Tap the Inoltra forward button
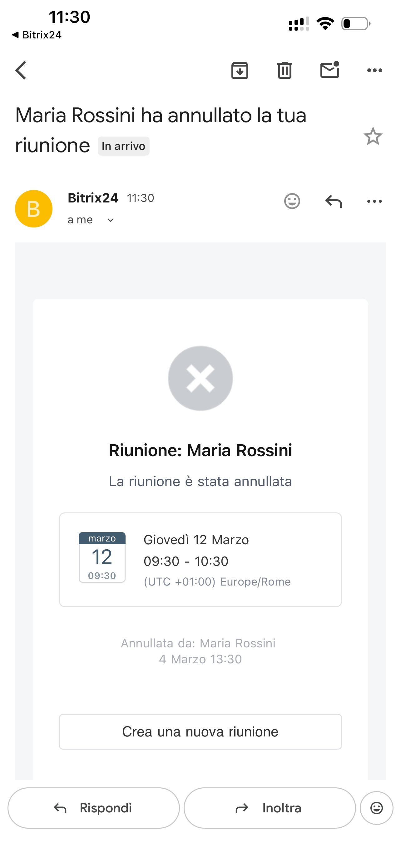The height and width of the screenshot is (868, 401). (269, 808)
